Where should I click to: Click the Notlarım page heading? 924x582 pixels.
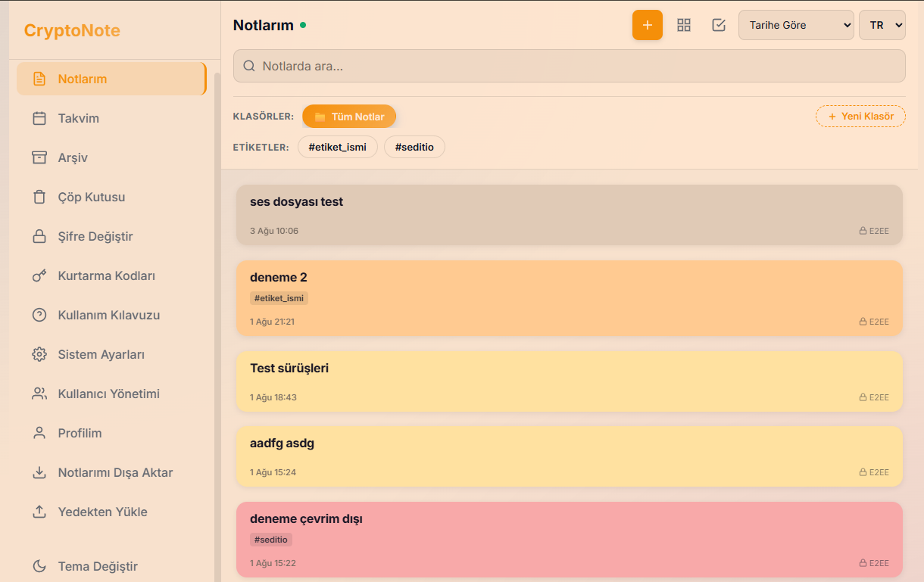(x=264, y=25)
